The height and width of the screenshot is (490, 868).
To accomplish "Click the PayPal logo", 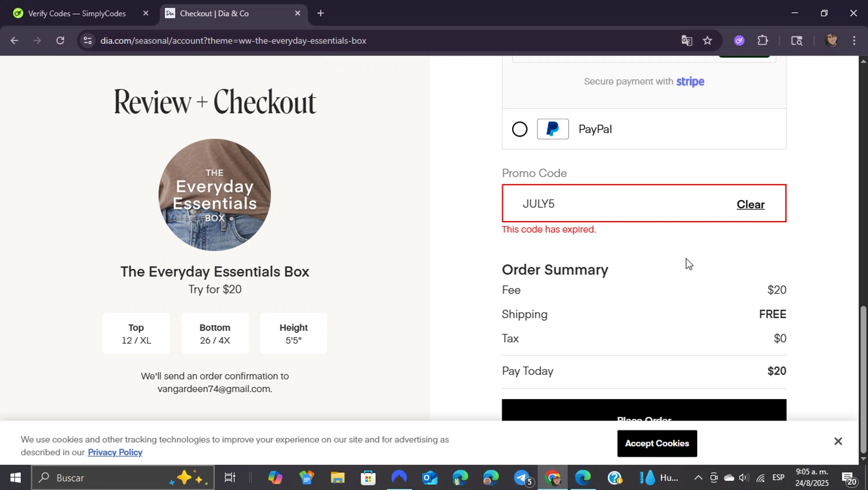I will 553,129.
